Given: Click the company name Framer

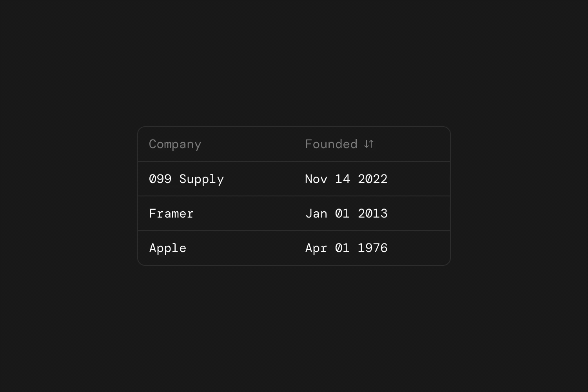Looking at the screenshot, I should point(171,213).
